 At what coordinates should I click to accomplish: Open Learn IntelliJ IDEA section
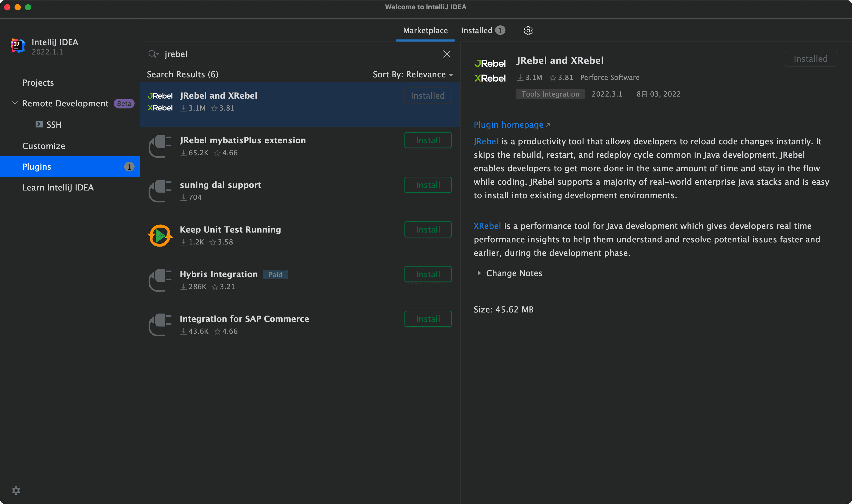[x=58, y=187]
